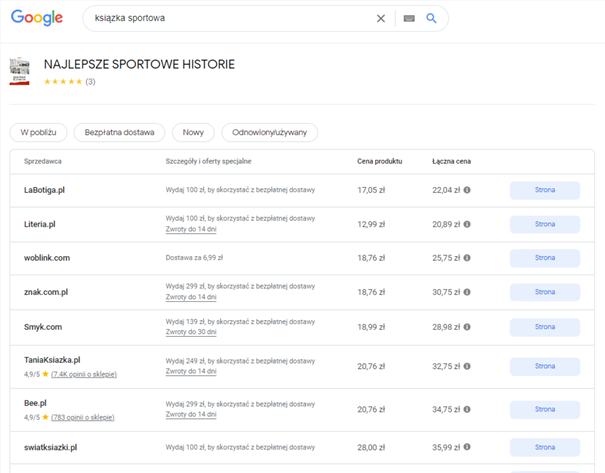Clear the search query with X icon
Viewport: 605px width, 473px height.
[x=380, y=18]
